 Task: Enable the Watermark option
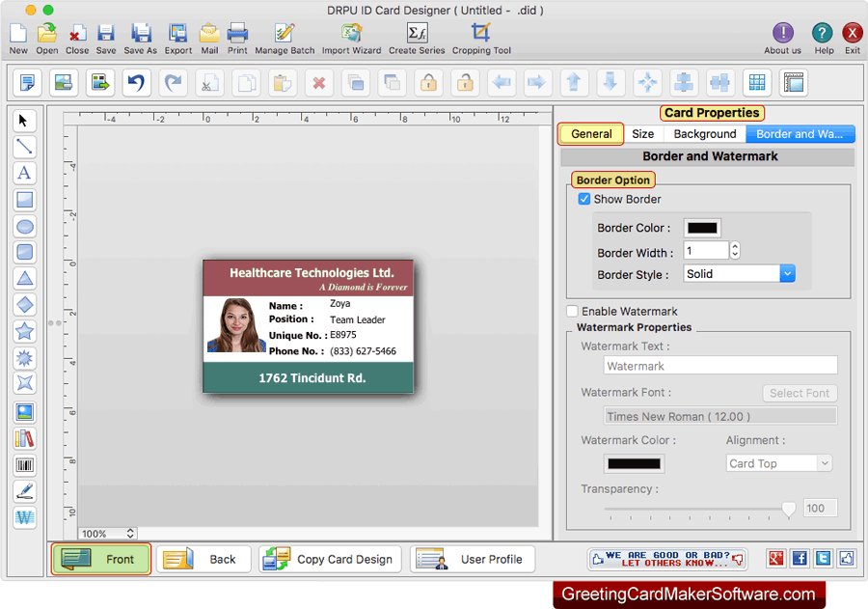coord(571,311)
